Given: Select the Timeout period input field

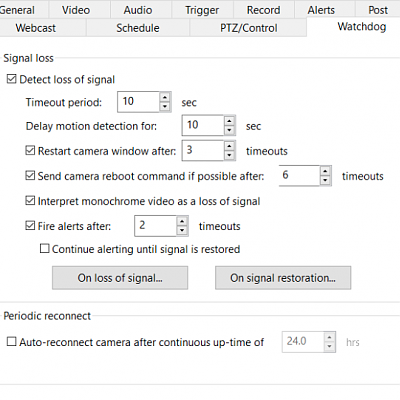Looking at the screenshot, I should [x=138, y=102].
